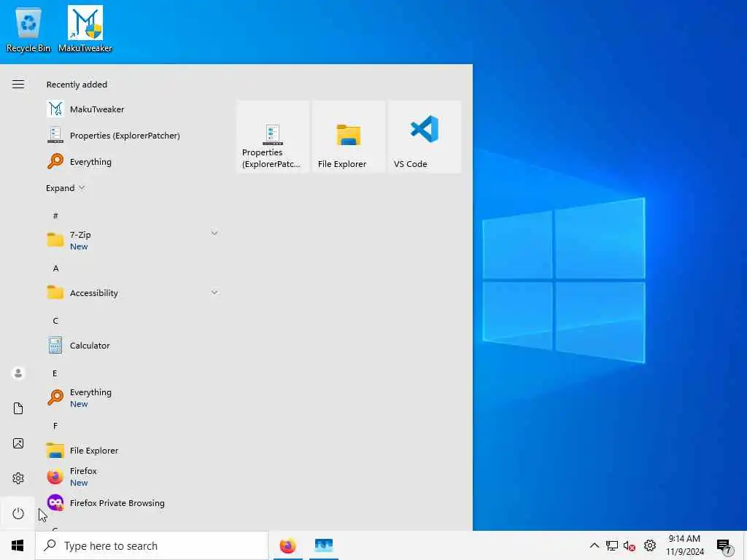
Task: Launch Calculator from the app list
Action: pyautogui.click(x=133, y=345)
